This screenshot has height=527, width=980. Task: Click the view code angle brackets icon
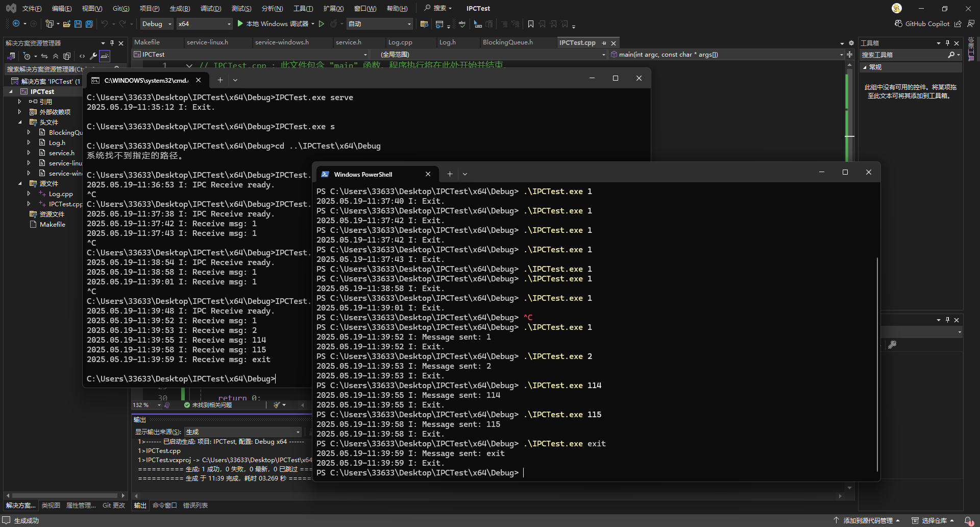(82, 56)
